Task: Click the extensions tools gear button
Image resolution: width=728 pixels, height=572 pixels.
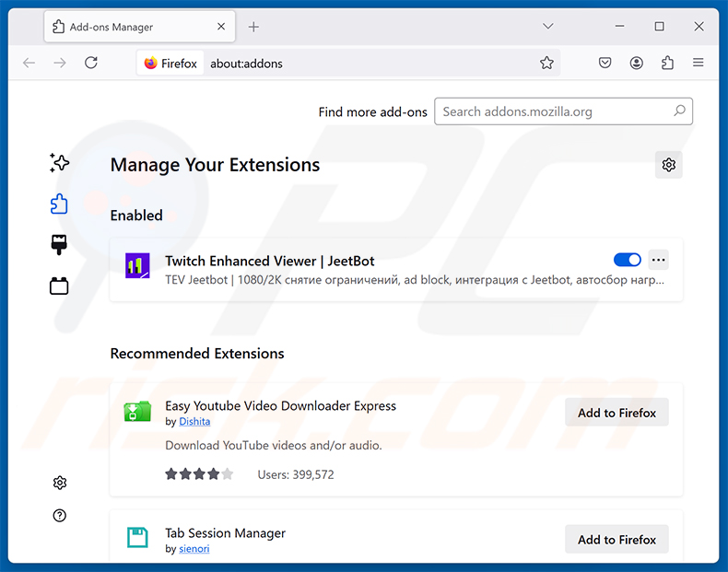Action: tap(669, 165)
